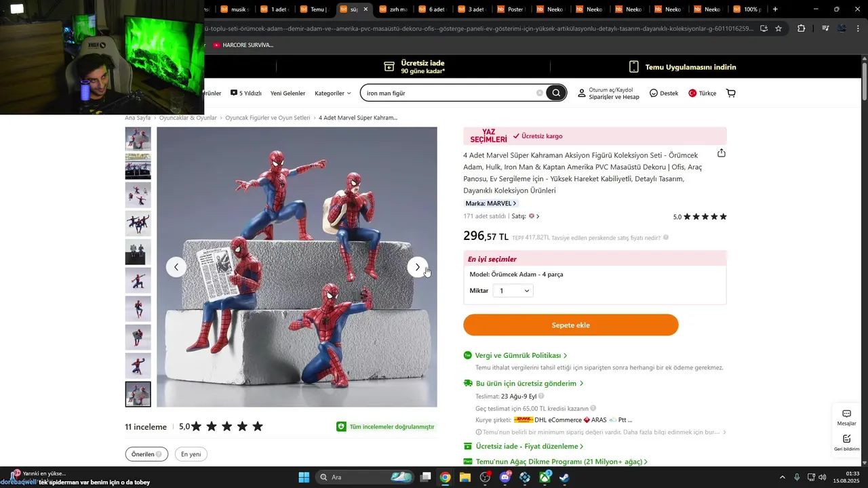Click the Windows taskbar Ara search box
The width and height of the screenshot is (868, 488).
coord(365,477)
